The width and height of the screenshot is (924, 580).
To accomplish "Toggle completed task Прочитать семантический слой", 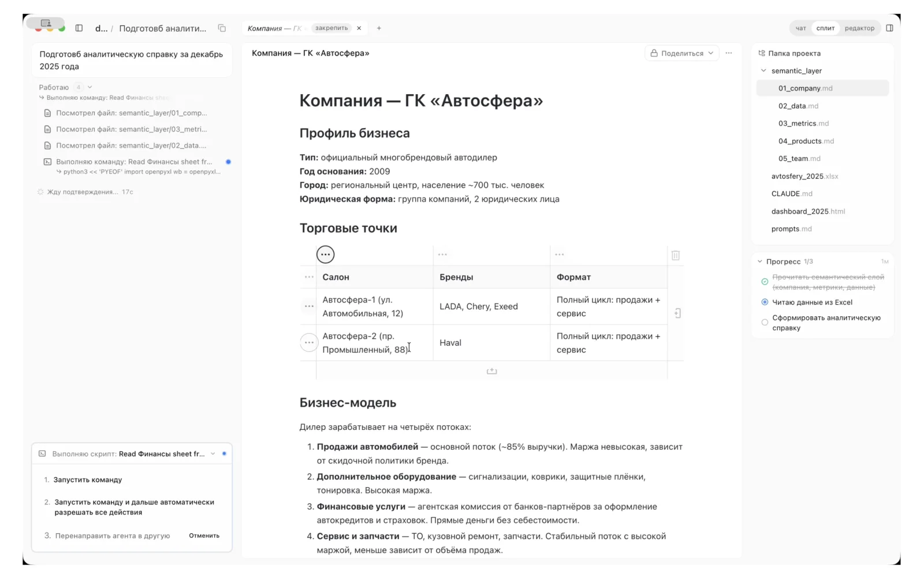I will (x=765, y=282).
